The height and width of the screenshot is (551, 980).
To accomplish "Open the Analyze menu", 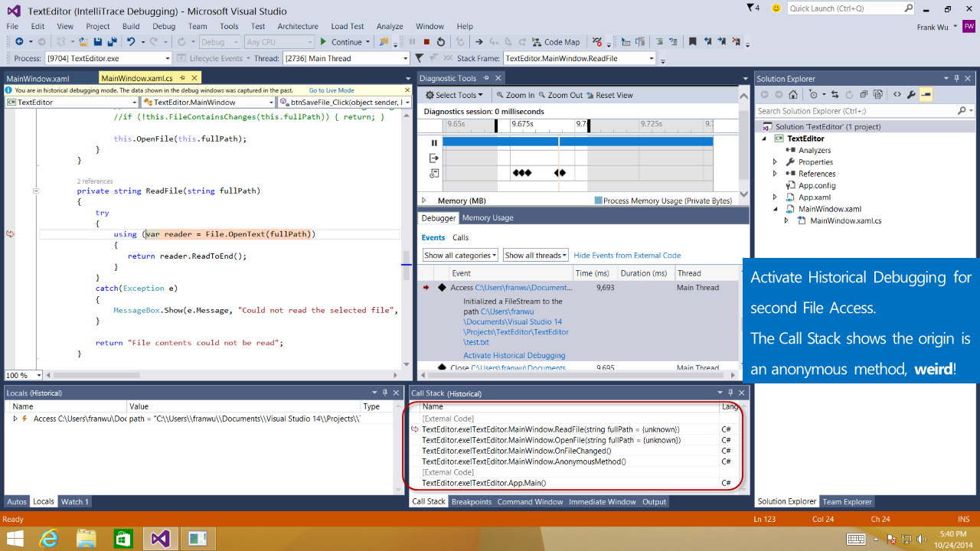I will [x=390, y=26].
